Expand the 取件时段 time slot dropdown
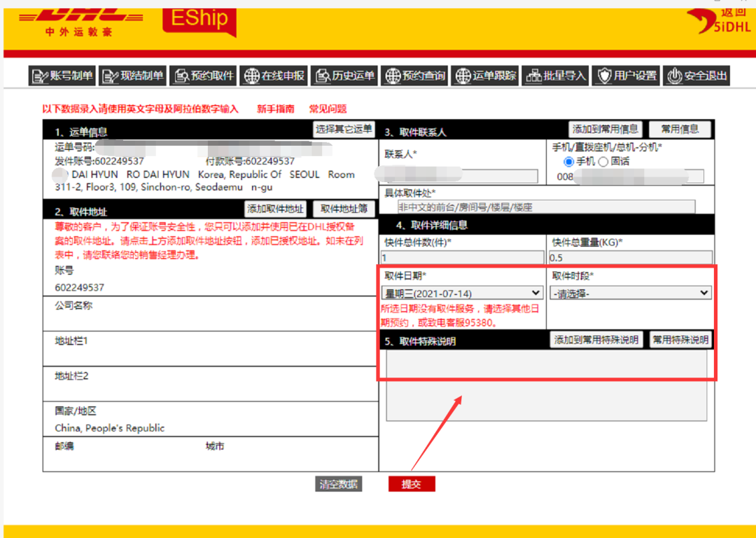Screen dimensions: 756x538 coord(630,292)
